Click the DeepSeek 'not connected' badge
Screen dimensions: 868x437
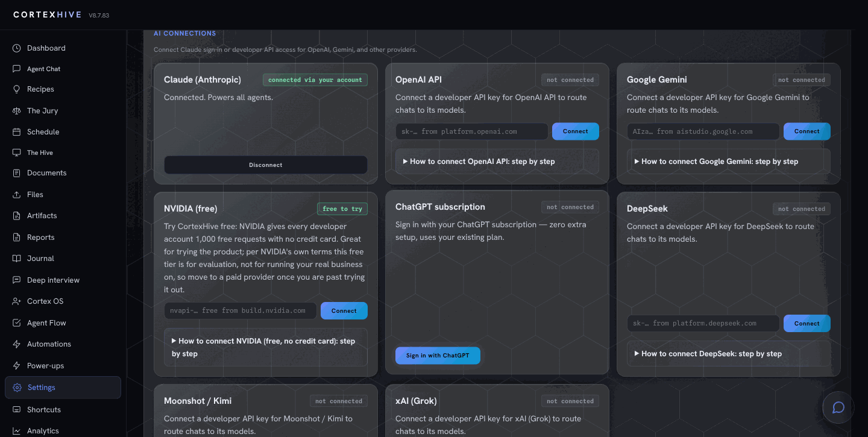(x=802, y=209)
